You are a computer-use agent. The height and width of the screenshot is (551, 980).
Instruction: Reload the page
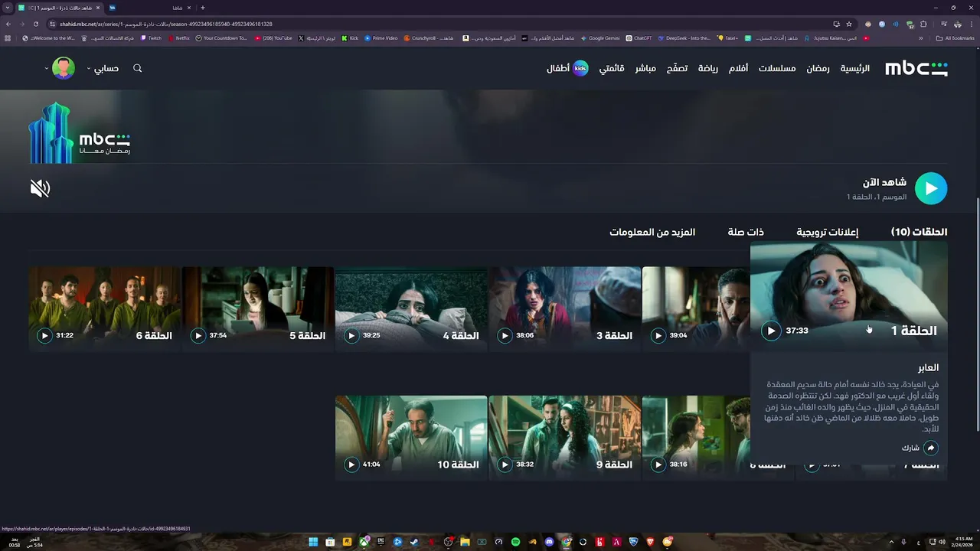click(35, 24)
